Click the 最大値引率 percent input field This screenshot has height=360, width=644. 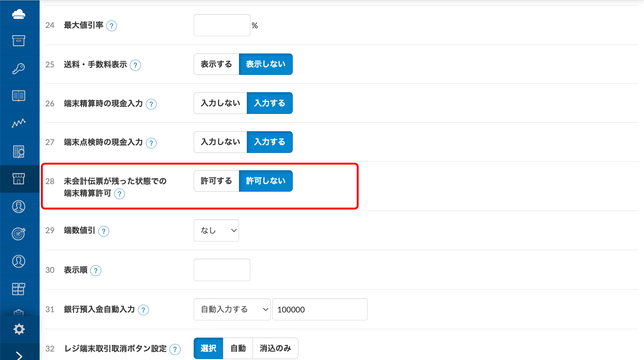coord(222,25)
